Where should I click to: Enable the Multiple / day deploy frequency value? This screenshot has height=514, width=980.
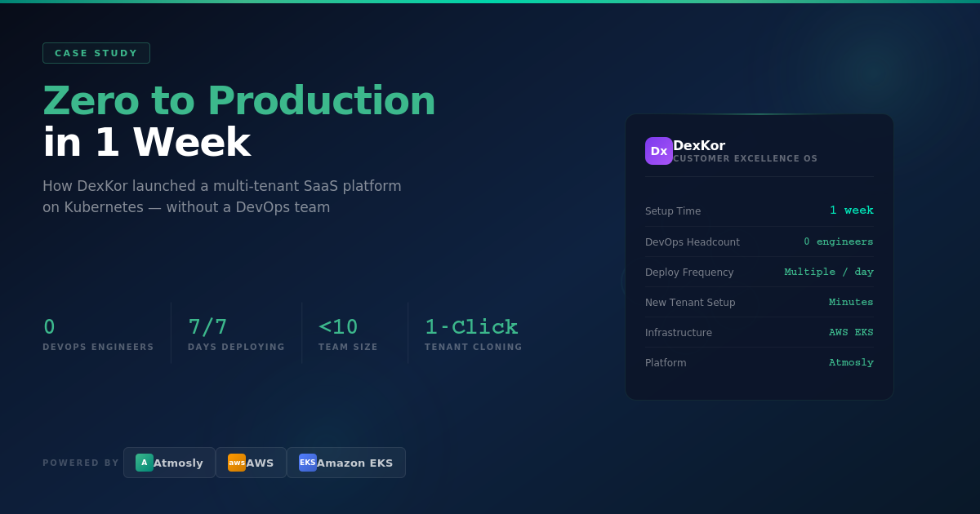(829, 271)
